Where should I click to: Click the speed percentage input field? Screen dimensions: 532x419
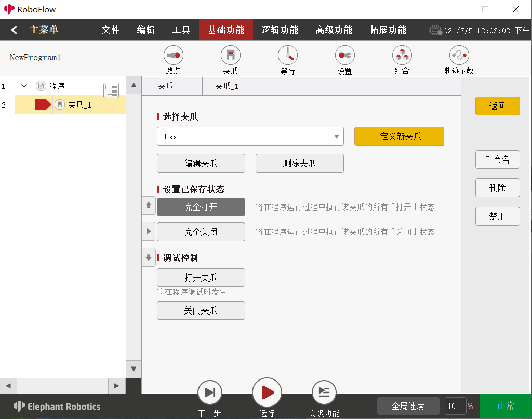(455, 406)
